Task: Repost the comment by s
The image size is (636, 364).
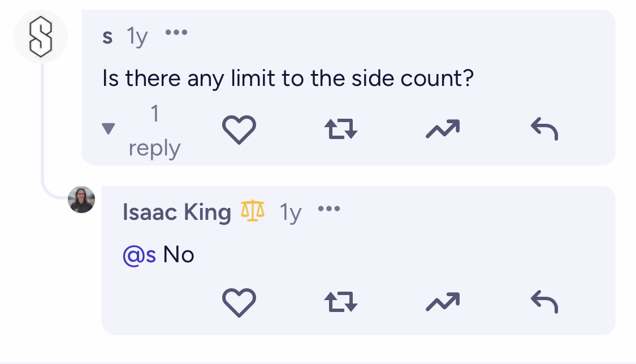Action: coord(341,129)
